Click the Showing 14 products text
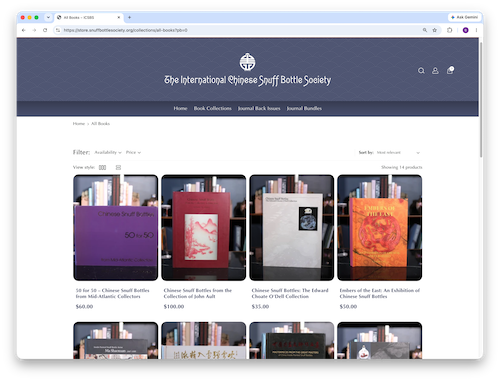This screenshot has height=381, width=500. [x=402, y=167]
